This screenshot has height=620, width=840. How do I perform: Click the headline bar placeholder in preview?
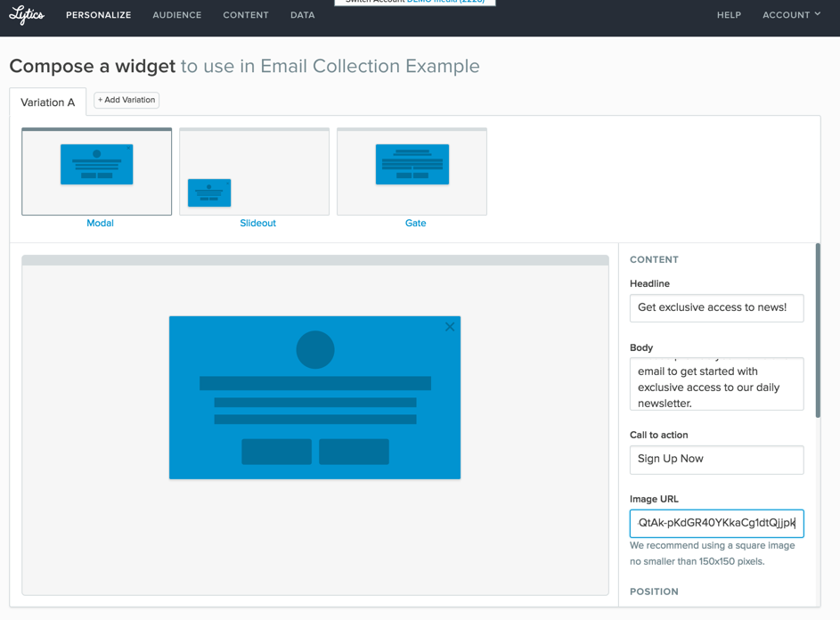pyautogui.click(x=315, y=383)
